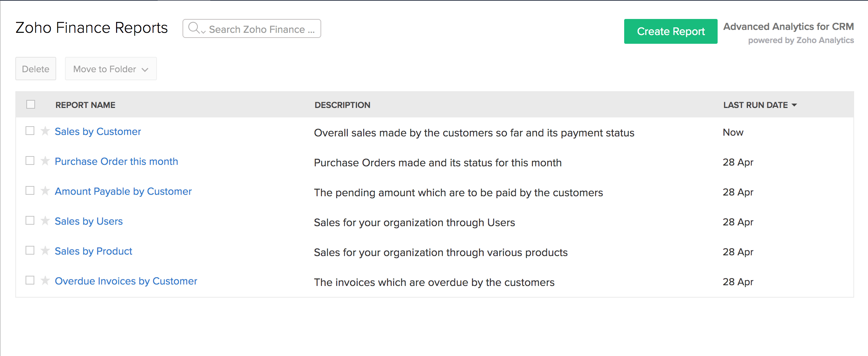Viewport: 868px width, 356px height.
Task: Select checkbox for Sales by Users
Action: 30,221
